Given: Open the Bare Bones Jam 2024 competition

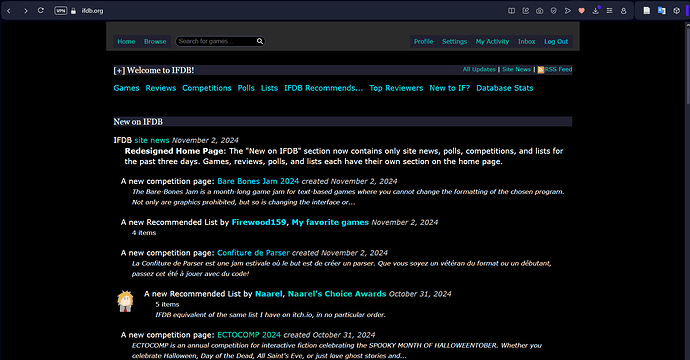Looking at the screenshot, I should pyautogui.click(x=258, y=181).
